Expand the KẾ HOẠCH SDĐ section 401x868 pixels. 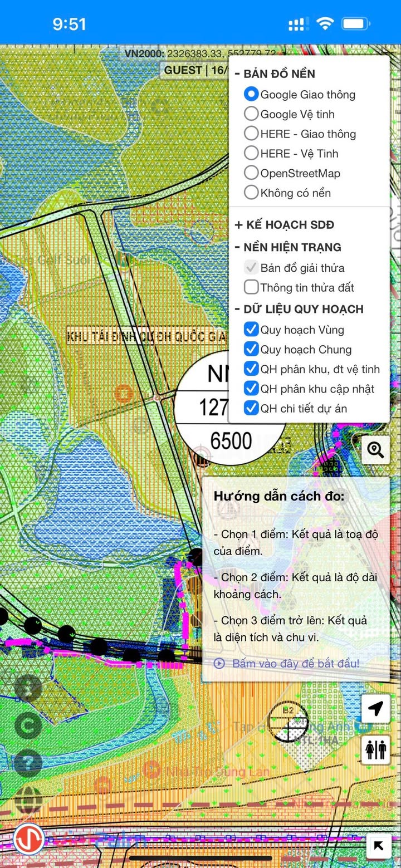(284, 225)
